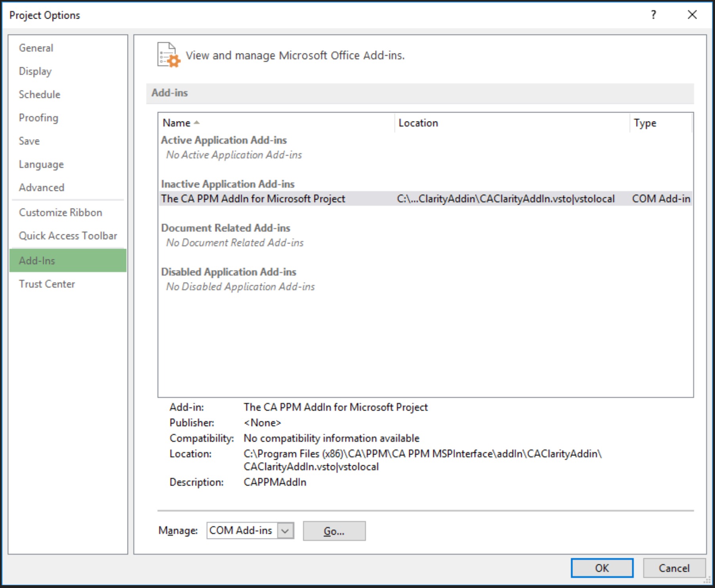715x588 pixels.
Task: Sort add-ins by Name column
Action: pyautogui.click(x=276, y=123)
